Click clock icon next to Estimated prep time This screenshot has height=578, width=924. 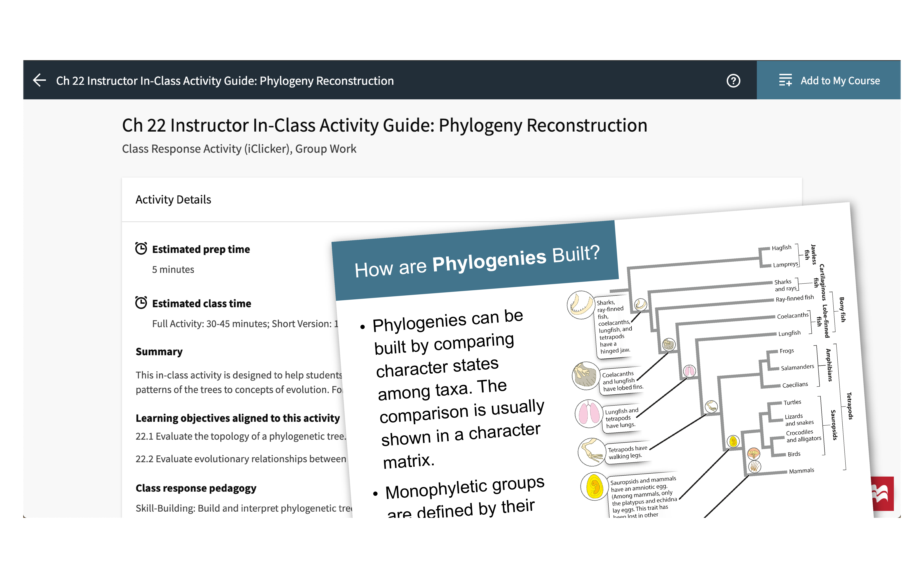tap(141, 248)
